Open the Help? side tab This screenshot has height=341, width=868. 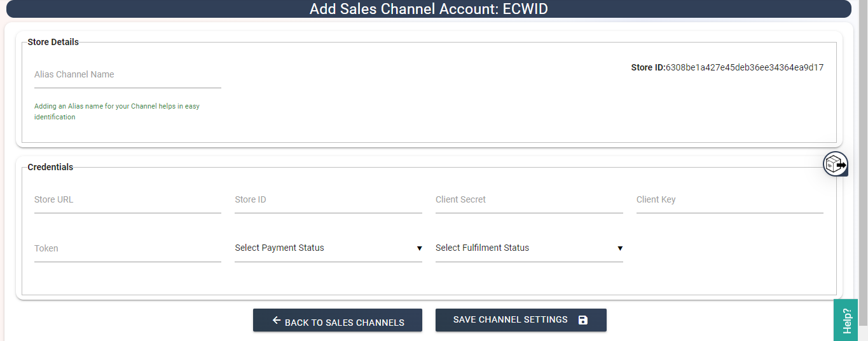[846, 320]
